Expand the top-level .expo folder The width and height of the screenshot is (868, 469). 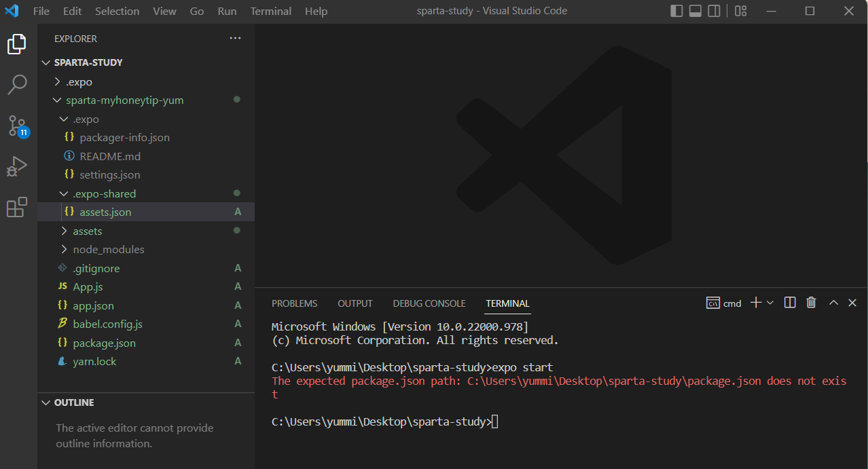[x=146, y=81]
